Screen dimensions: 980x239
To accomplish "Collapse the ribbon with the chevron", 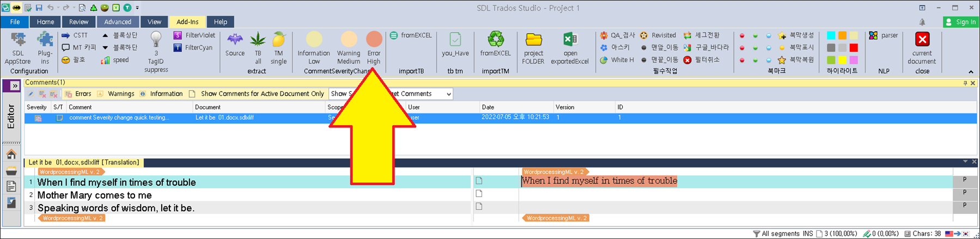I will 971,71.
